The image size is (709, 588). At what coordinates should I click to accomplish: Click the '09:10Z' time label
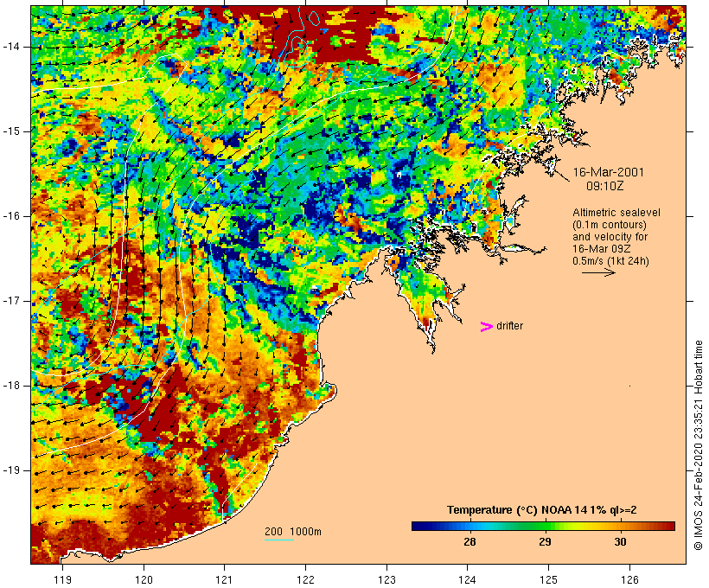click(604, 186)
